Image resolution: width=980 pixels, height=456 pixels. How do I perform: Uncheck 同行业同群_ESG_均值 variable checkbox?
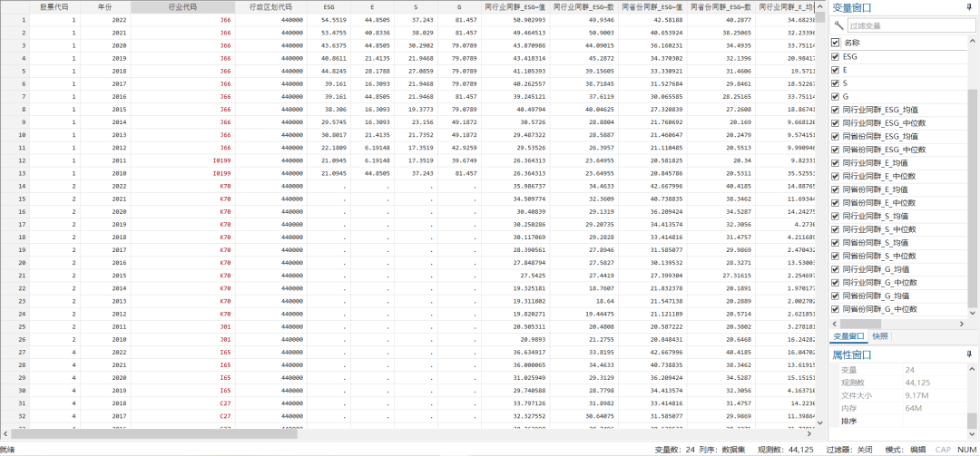[836, 110]
